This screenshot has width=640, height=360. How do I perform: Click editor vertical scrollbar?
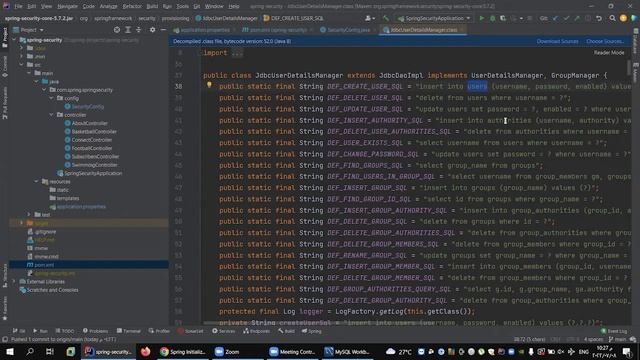pos(629,67)
